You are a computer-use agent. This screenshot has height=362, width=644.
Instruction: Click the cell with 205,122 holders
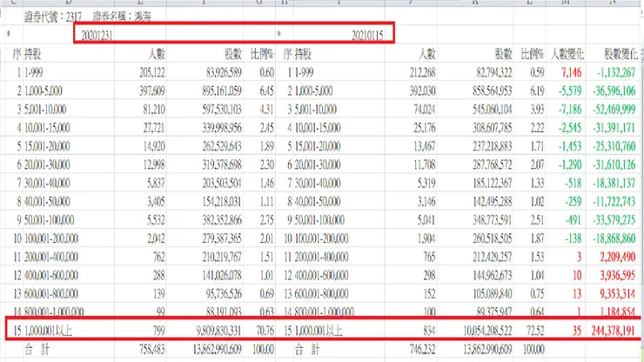coord(152,72)
